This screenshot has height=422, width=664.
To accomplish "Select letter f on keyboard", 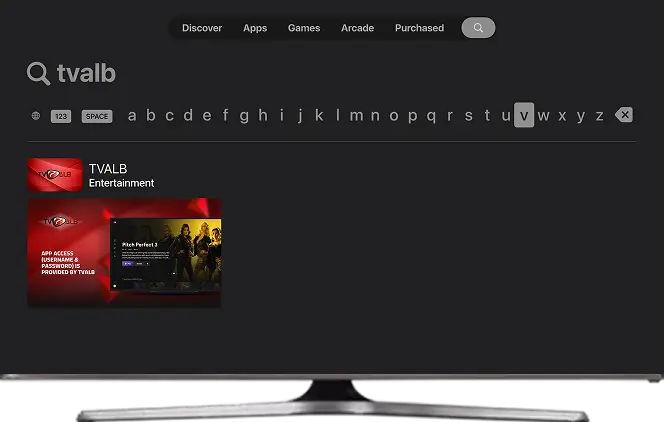I will pos(225,115).
